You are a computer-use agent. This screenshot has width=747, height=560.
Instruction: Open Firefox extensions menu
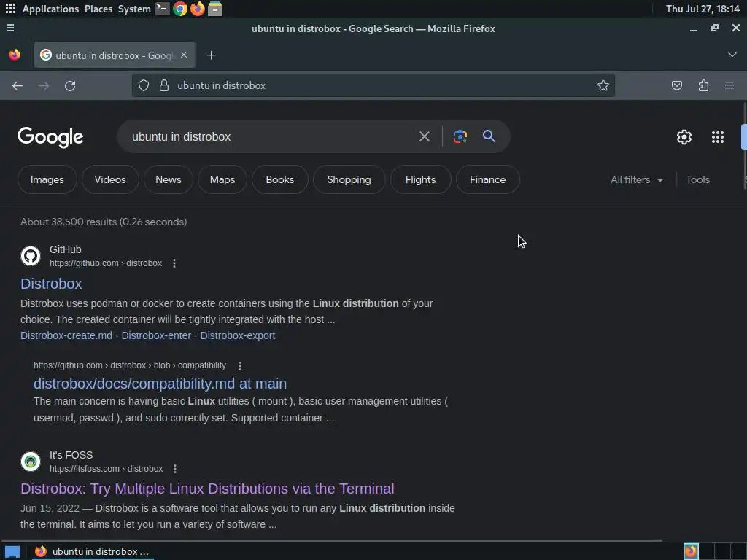(703, 86)
